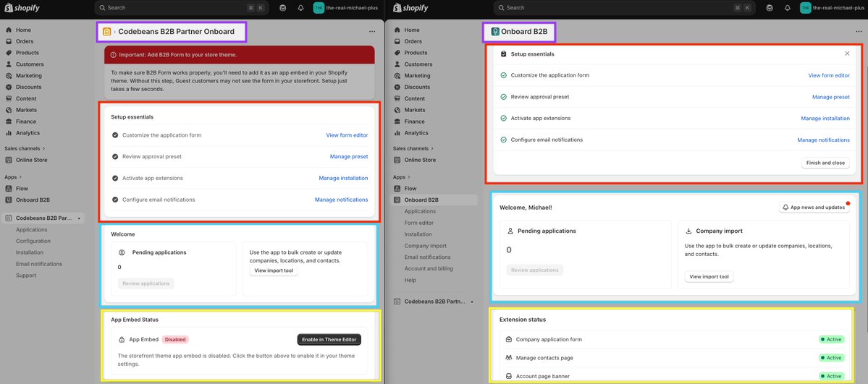Open Orders in the right window sidebar
868x384 pixels.
tap(413, 41)
